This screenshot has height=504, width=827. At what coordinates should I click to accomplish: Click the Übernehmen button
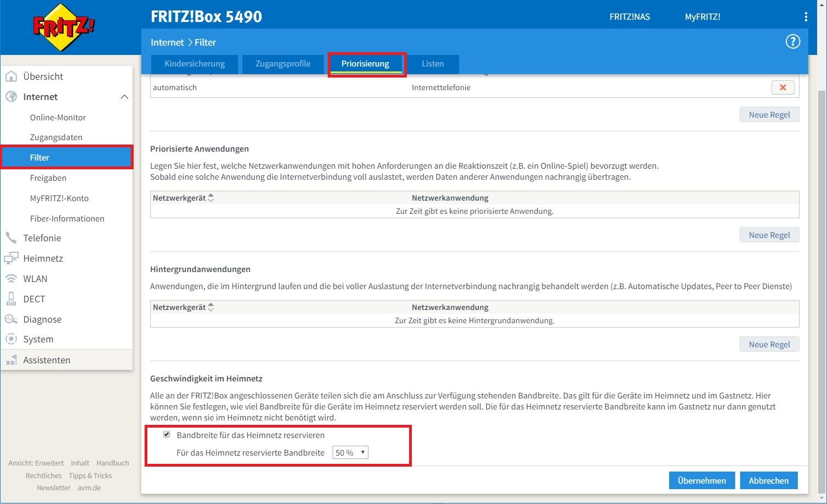click(x=702, y=480)
